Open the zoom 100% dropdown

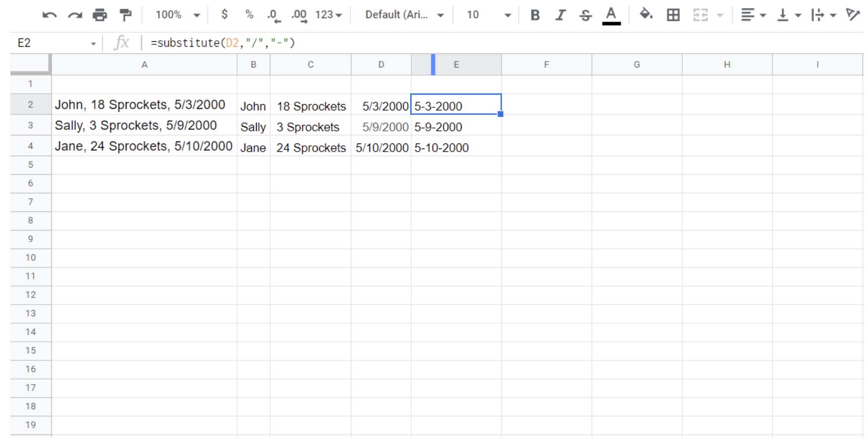[x=178, y=15]
